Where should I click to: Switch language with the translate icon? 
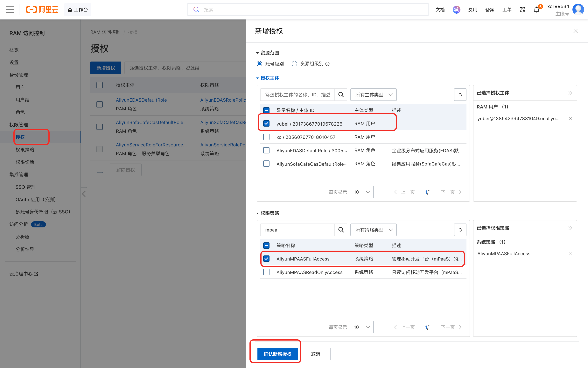[x=522, y=10]
